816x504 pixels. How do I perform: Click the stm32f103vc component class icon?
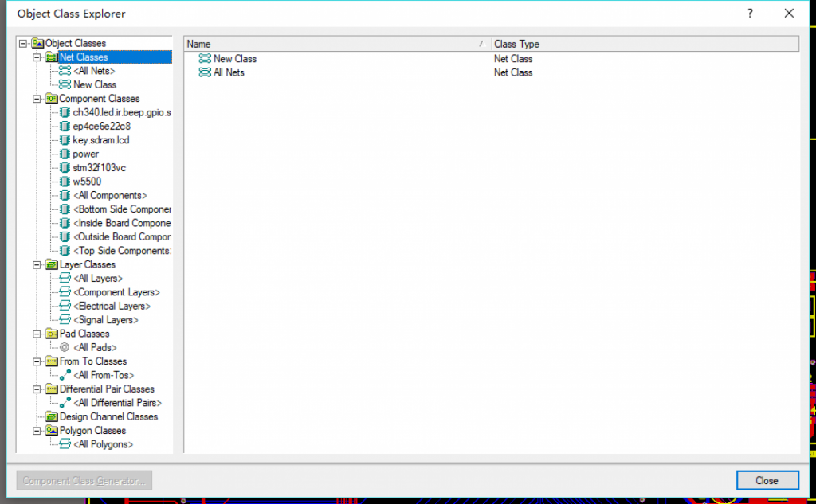point(65,168)
